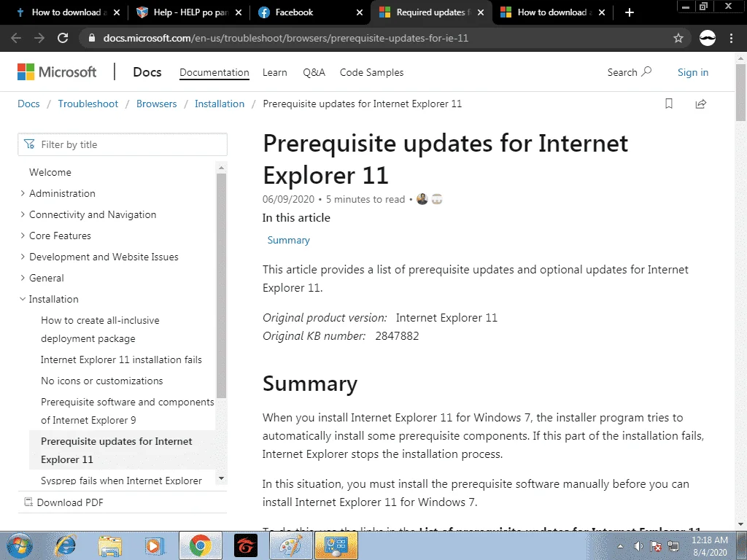747x560 pixels.
Task: Switch to the Facebook tab
Action: click(x=309, y=12)
